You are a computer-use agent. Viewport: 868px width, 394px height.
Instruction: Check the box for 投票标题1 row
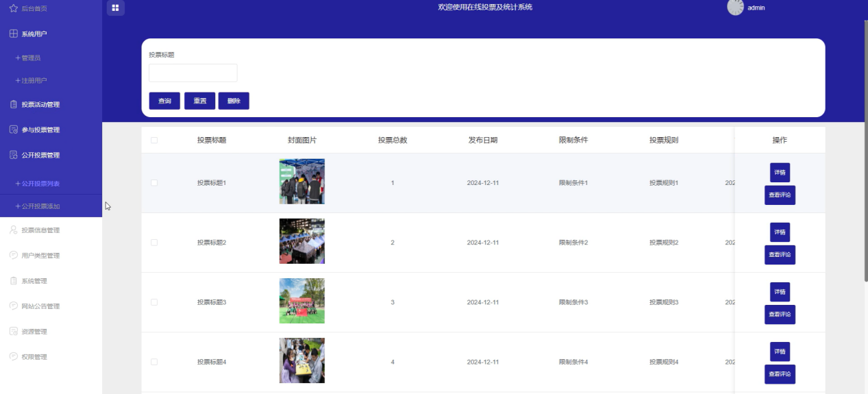(x=154, y=183)
